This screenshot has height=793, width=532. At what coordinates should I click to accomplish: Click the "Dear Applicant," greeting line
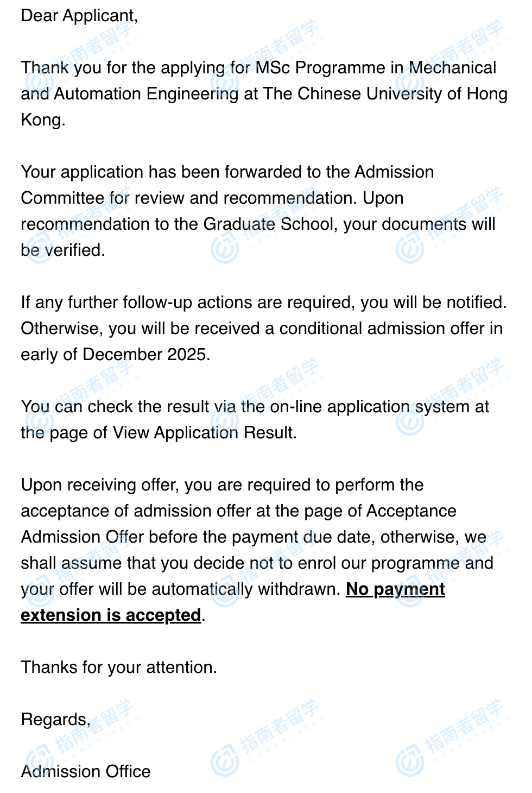coord(79,16)
